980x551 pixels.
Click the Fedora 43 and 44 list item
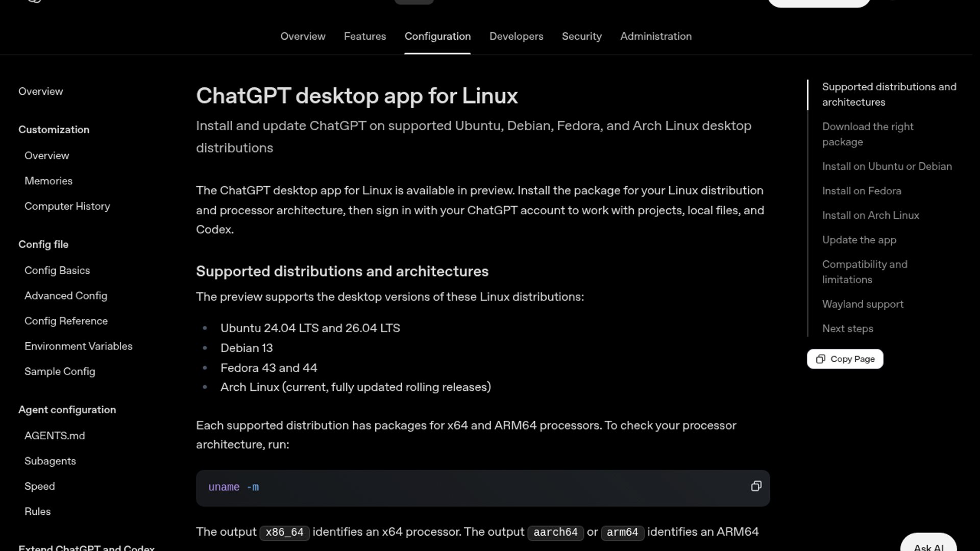[x=268, y=368]
